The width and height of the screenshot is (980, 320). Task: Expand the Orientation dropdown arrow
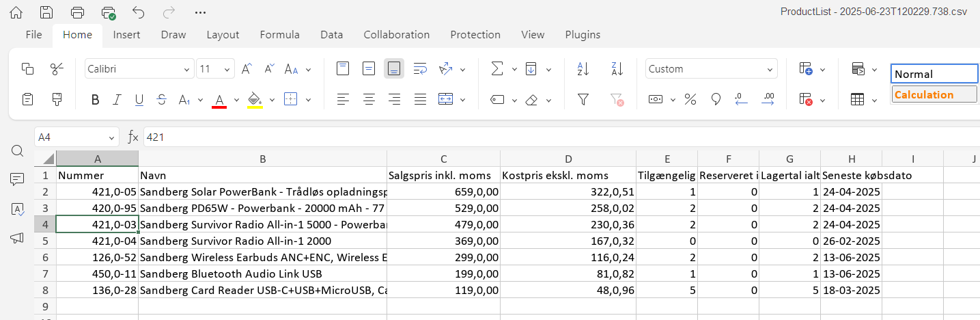463,69
